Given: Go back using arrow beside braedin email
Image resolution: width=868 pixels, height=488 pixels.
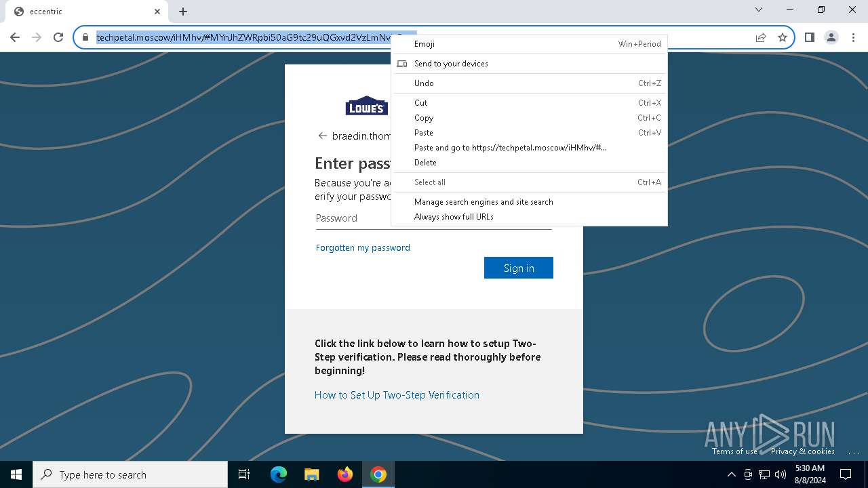Looking at the screenshot, I should [x=323, y=136].
